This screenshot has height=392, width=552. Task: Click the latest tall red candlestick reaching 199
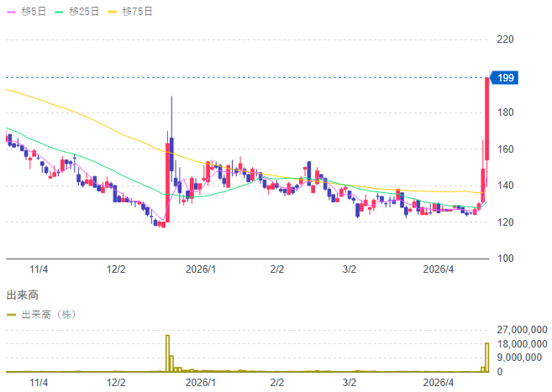click(487, 119)
